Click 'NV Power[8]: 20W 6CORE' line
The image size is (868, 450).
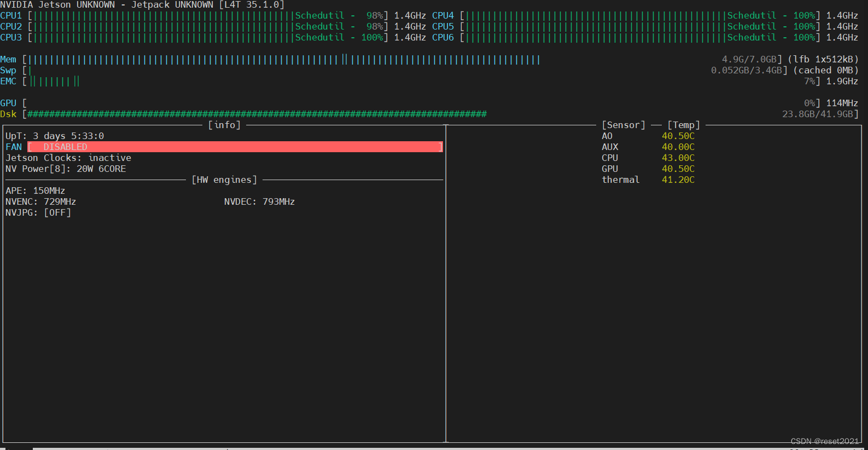tap(66, 169)
